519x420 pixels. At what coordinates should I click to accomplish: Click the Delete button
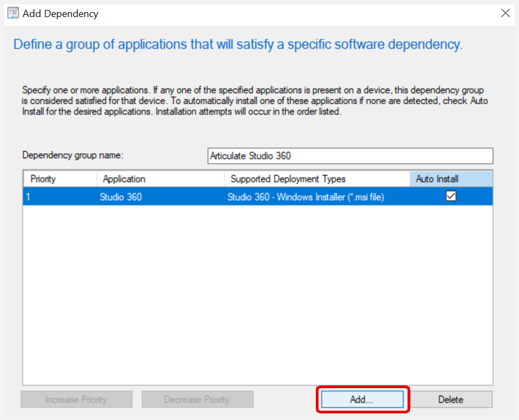(x=451, y=400)
